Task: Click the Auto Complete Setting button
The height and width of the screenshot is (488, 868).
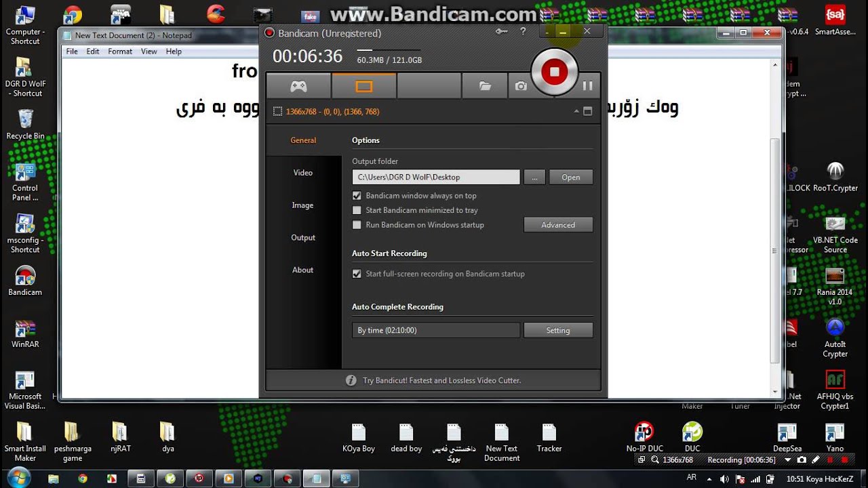Action: click(x=558, y=330)
